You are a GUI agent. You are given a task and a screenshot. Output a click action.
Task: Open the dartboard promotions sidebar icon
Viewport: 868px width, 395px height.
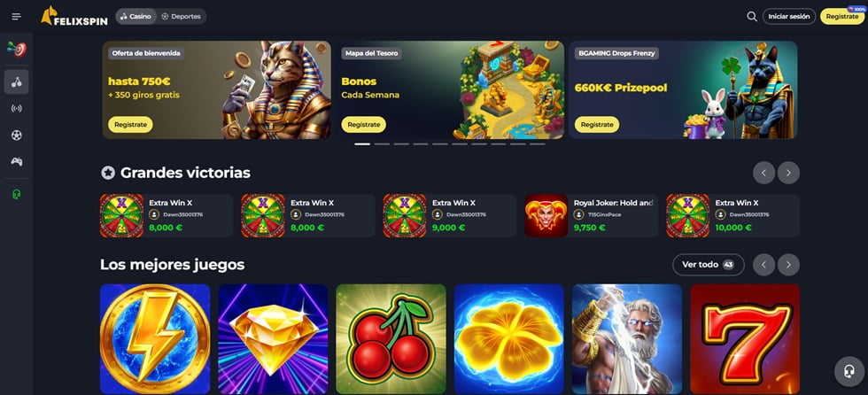[x=17, y=50]
